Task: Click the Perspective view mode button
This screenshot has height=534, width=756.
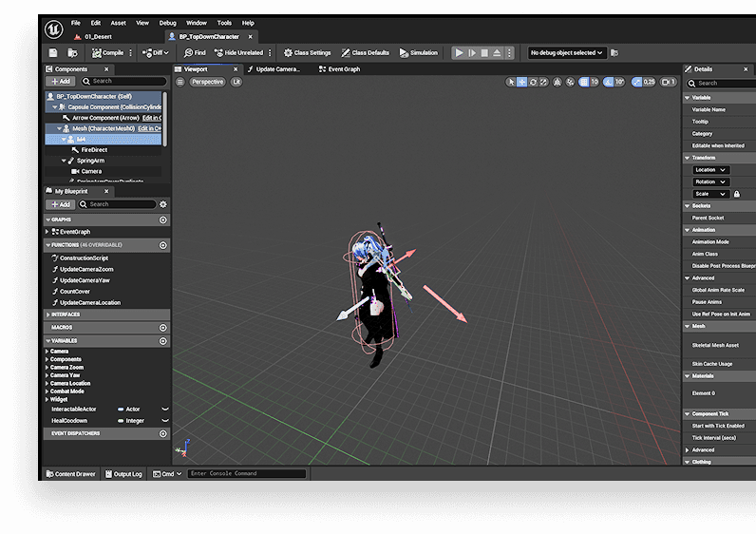Action: pos(207,83)
